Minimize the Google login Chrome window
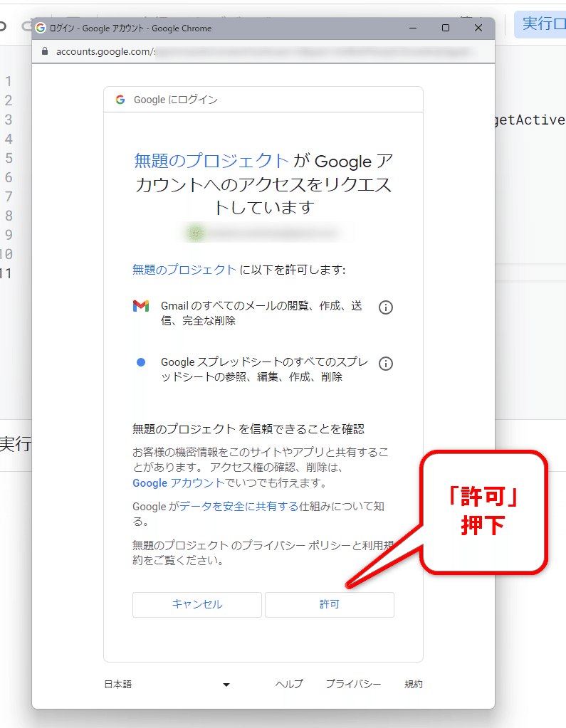The width and height of the screenshot is (566, 728). 413,28
